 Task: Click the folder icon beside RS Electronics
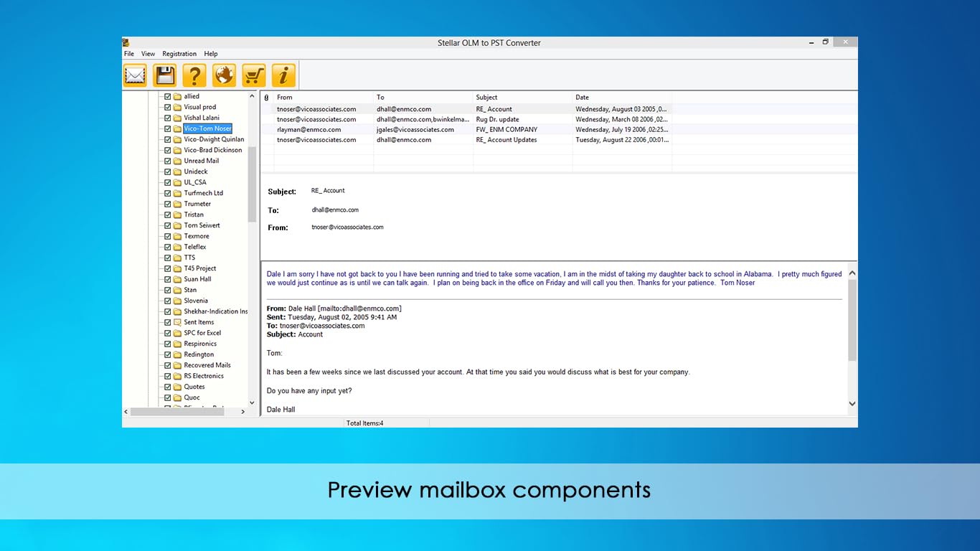point(177,376)
